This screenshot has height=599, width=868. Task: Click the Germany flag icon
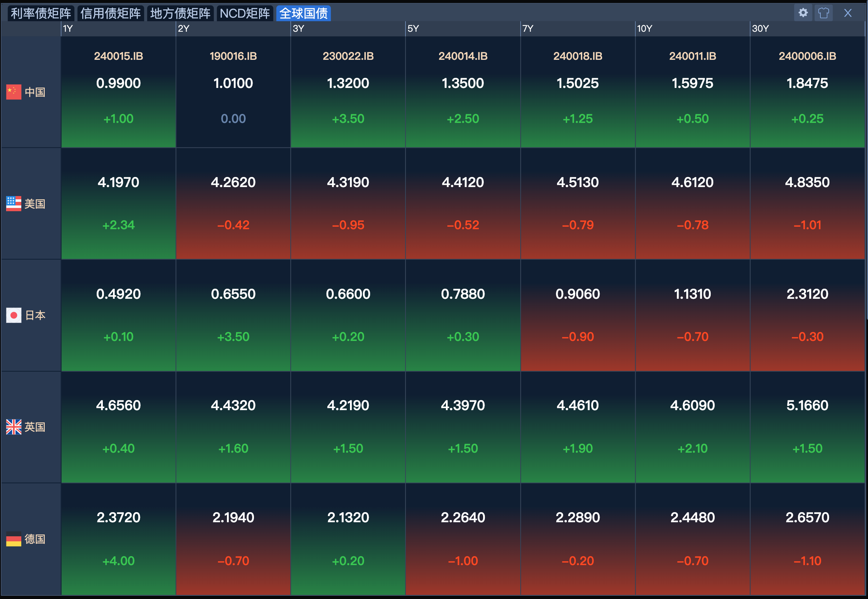click(13, 539)
